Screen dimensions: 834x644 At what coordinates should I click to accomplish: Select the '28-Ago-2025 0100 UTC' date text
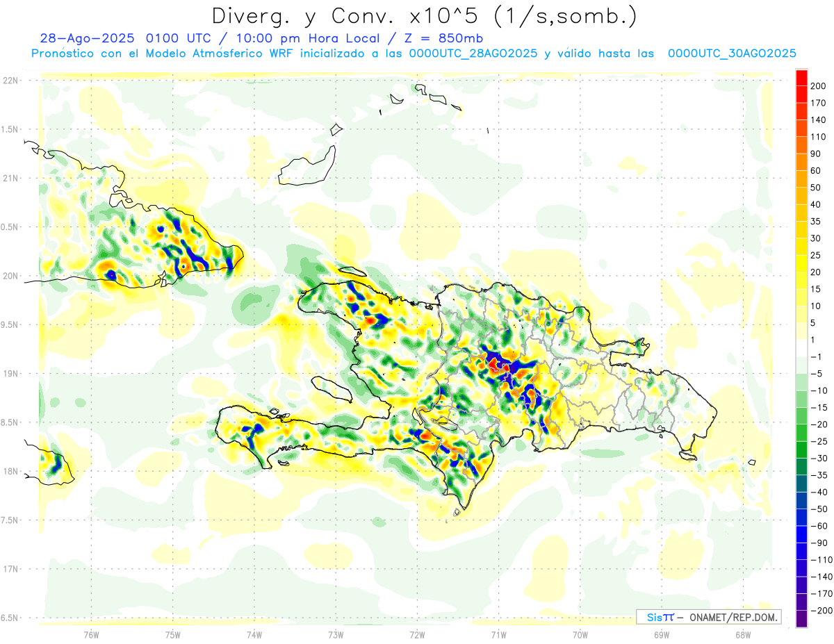pos(123,38)
